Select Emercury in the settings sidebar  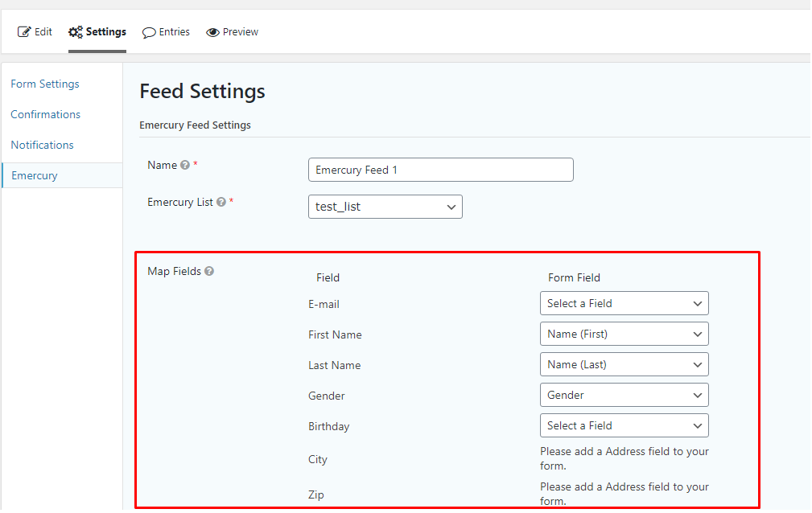(x=35, y=175)
